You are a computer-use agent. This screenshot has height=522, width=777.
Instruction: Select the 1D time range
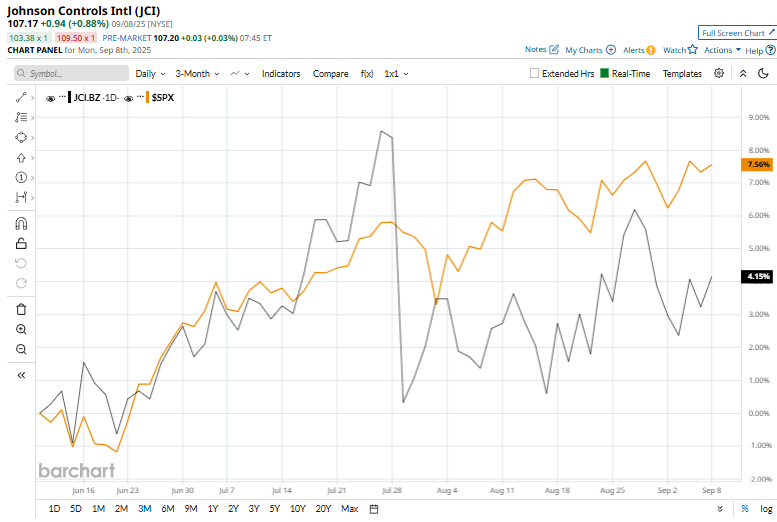[x=54, y=509]
